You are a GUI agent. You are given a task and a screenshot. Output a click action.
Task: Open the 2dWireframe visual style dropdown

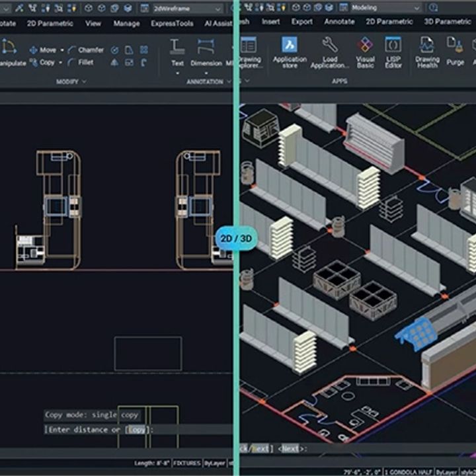pyautogui.click(x=186, y=9)
